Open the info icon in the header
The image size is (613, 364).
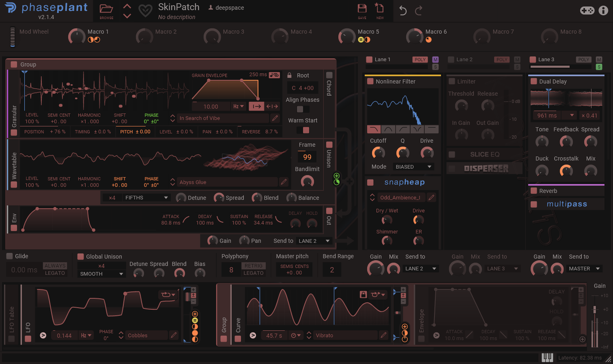603,10
